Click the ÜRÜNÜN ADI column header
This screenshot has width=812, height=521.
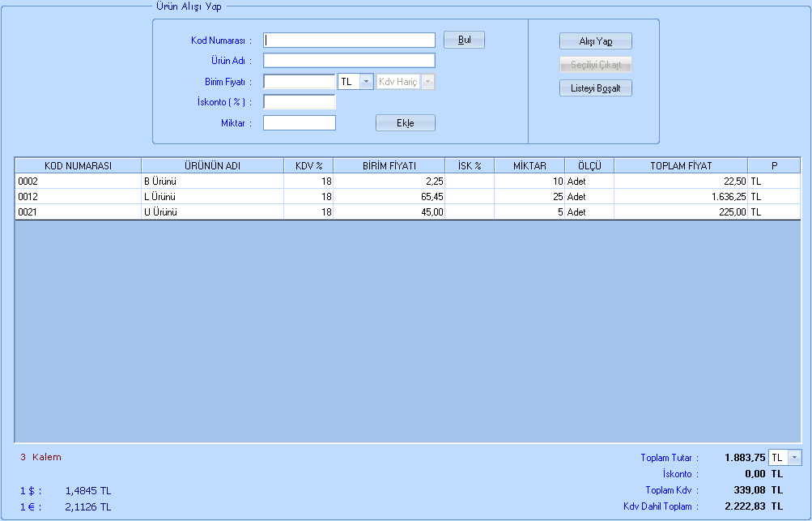point(212,165)
